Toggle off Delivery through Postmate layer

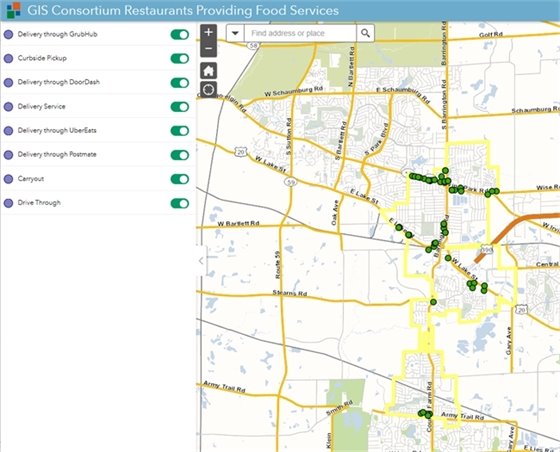[x=180, y=155]
